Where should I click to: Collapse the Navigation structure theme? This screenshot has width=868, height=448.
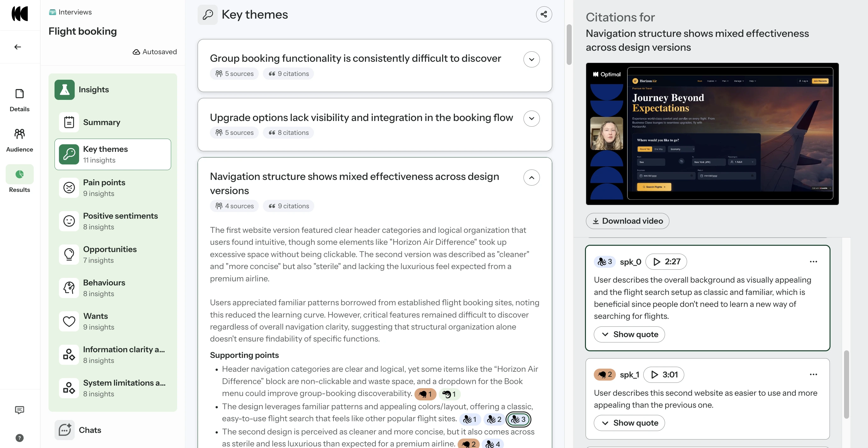[531, 177]
